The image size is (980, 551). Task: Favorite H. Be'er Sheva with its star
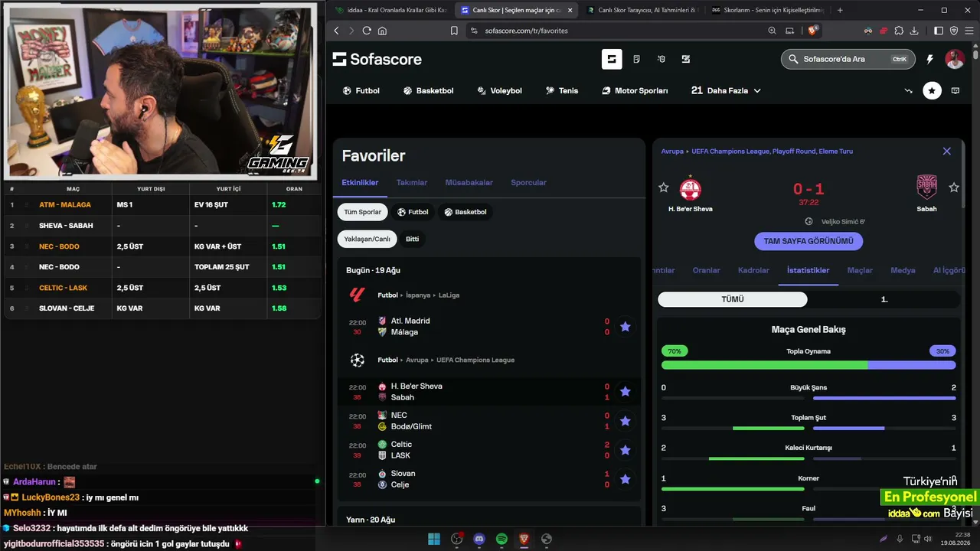pos(664,187)
